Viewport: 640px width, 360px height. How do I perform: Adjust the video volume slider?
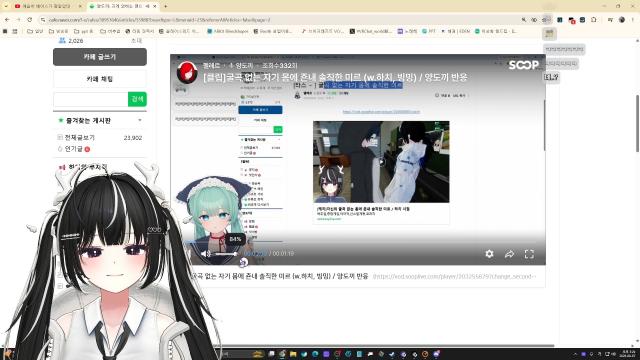pos(225,254)
